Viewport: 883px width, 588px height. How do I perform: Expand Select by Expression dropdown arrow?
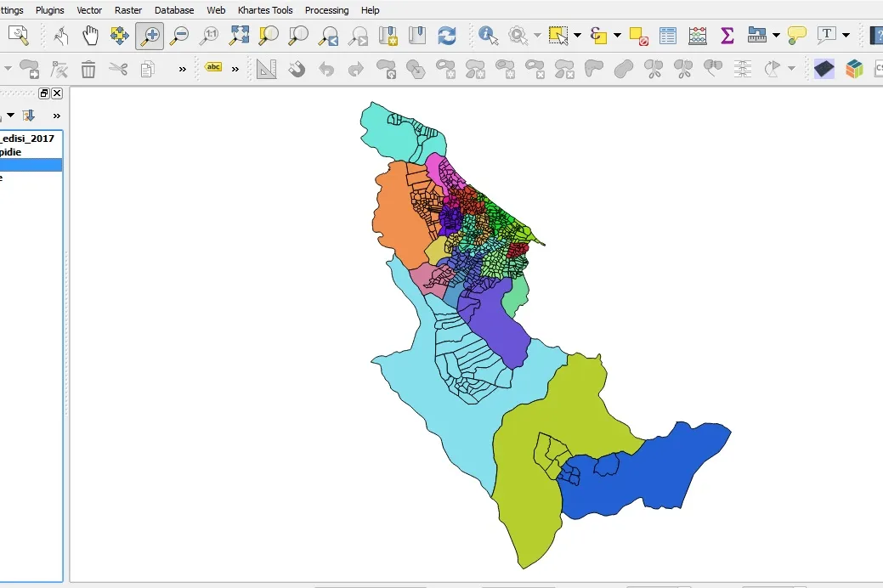click(617, 36)
